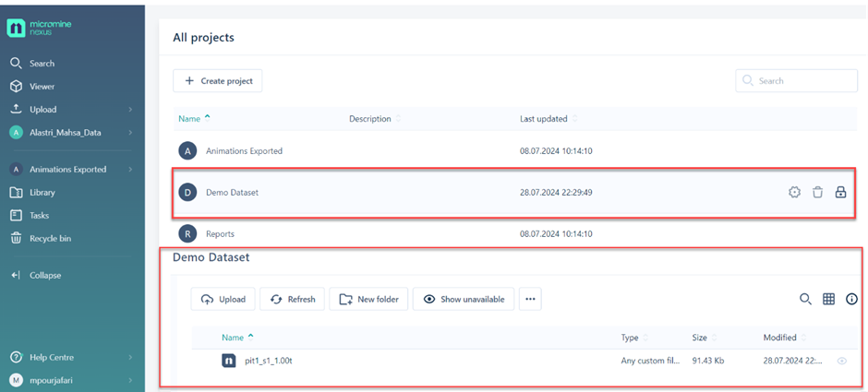Image resolution: width=868 pixels, height=392 pixels.
Task: Delete Demo Dataset using the trash icon
Action: [x=817, y=192]
